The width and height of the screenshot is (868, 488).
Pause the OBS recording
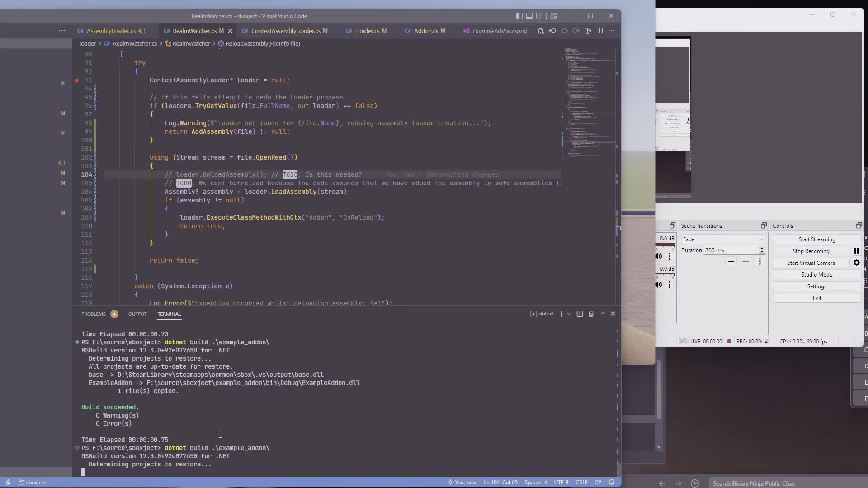(x=856, y=251)
